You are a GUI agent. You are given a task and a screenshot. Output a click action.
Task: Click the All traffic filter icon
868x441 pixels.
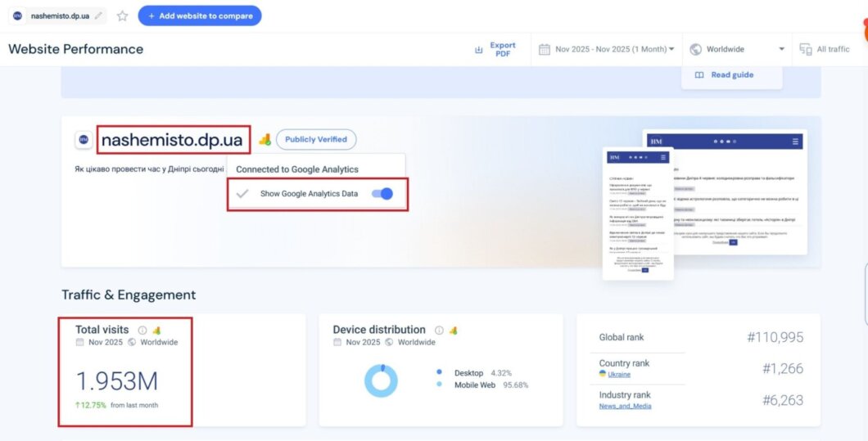point(806,49)
